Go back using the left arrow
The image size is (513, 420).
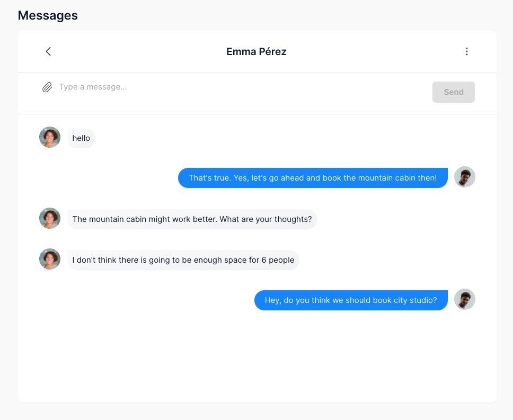(x=48, y=51)
